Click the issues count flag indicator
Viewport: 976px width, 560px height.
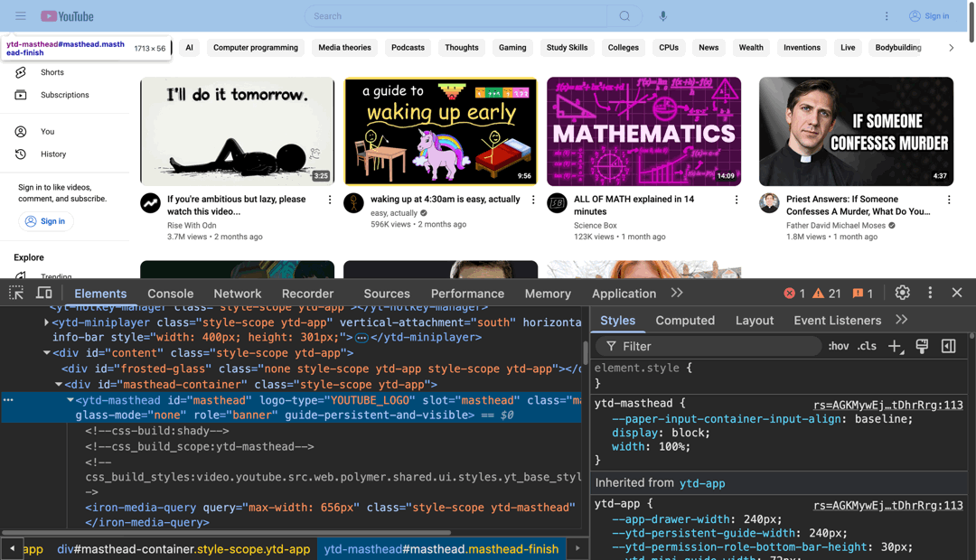pyautogui.click(x=863, y=293)
